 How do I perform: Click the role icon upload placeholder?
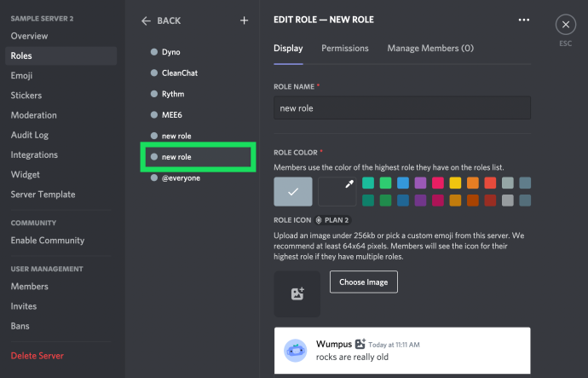coord(297,294)
